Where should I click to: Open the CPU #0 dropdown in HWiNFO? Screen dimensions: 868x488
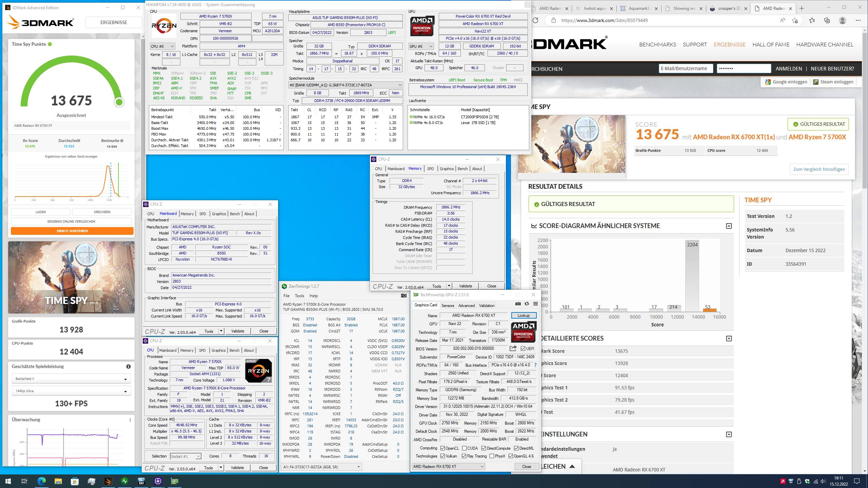[162, 46]
